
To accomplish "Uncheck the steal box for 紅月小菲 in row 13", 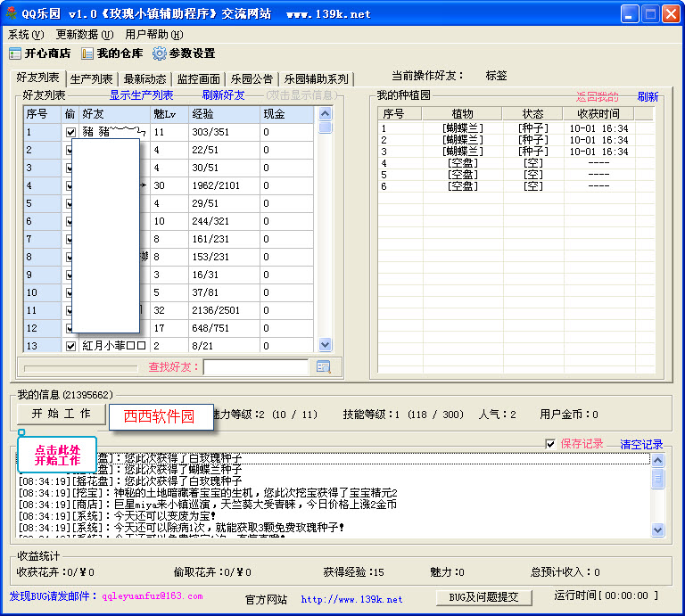I will coord(70,346).
